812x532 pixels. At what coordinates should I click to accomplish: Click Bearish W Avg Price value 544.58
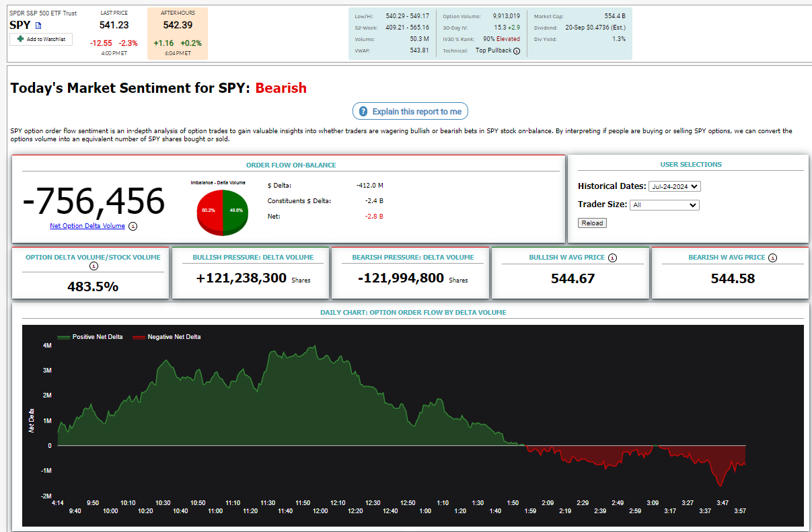tap(733, 278)
